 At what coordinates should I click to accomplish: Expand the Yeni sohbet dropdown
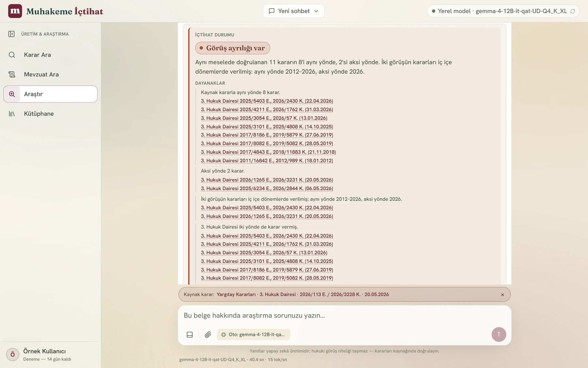294,11
